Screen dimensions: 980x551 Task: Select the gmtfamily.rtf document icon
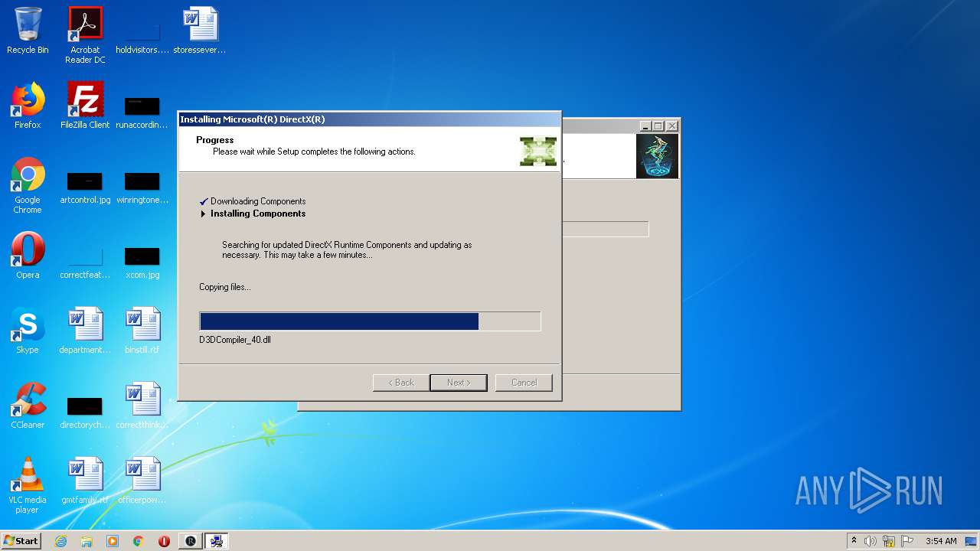point(85,481)
